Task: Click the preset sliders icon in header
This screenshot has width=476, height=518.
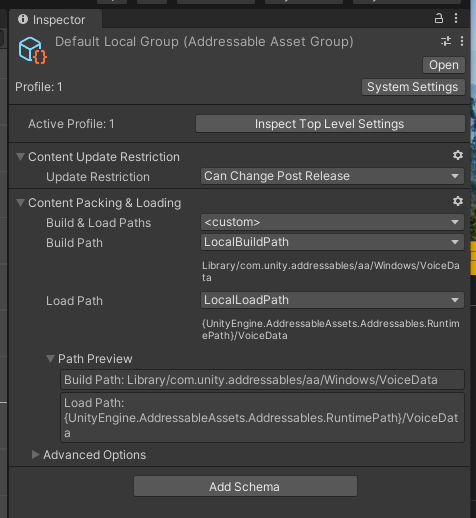Action: 446,41
